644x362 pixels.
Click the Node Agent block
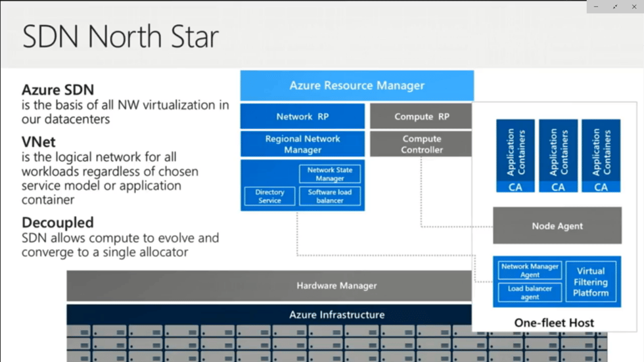557,226
